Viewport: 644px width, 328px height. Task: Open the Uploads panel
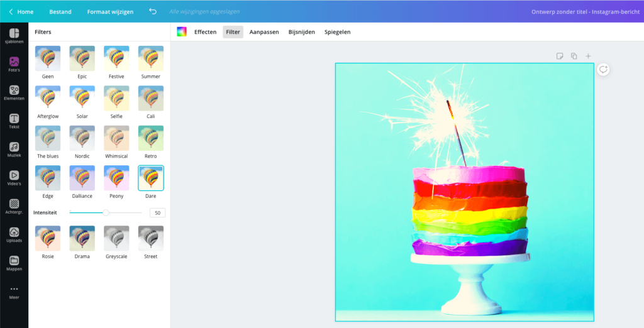pos(14,235)
